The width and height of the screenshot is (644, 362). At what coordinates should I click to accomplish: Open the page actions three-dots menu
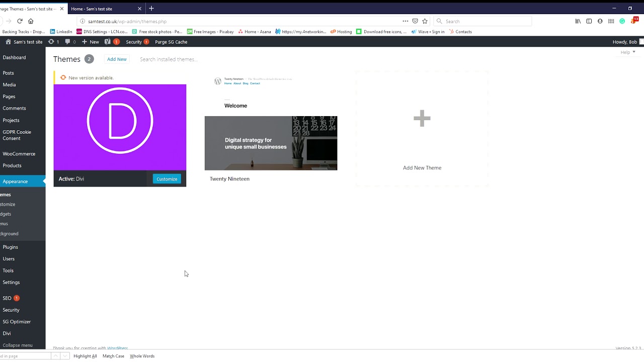point(405,21)
